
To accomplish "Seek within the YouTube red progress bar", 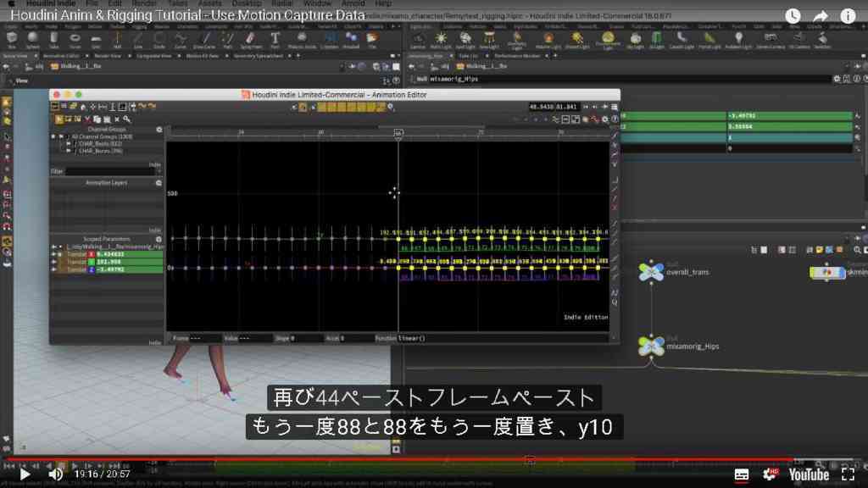I will tap(399, 460).
